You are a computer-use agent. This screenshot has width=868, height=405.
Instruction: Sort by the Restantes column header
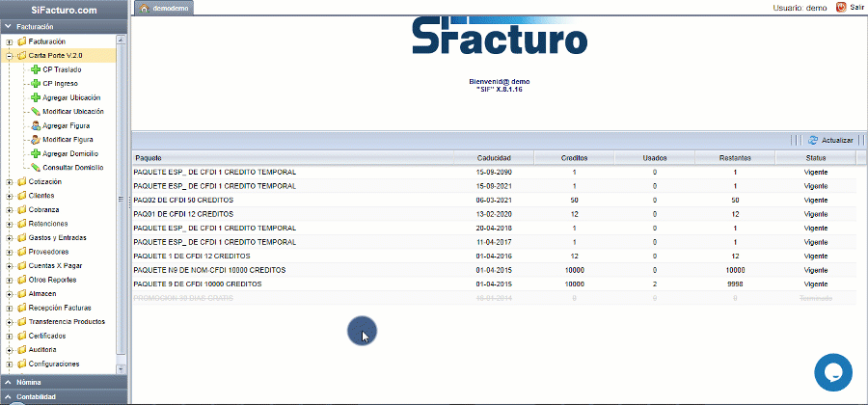point(735,158)
